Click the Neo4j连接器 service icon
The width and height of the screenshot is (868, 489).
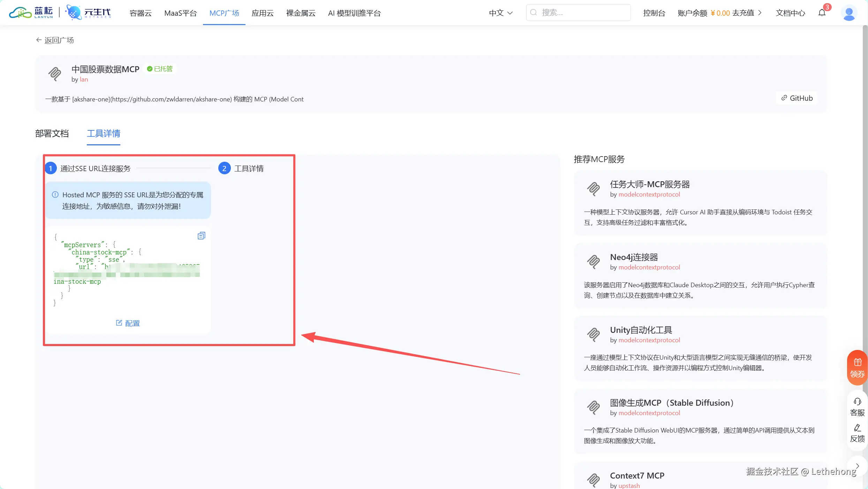pos(593,262)
